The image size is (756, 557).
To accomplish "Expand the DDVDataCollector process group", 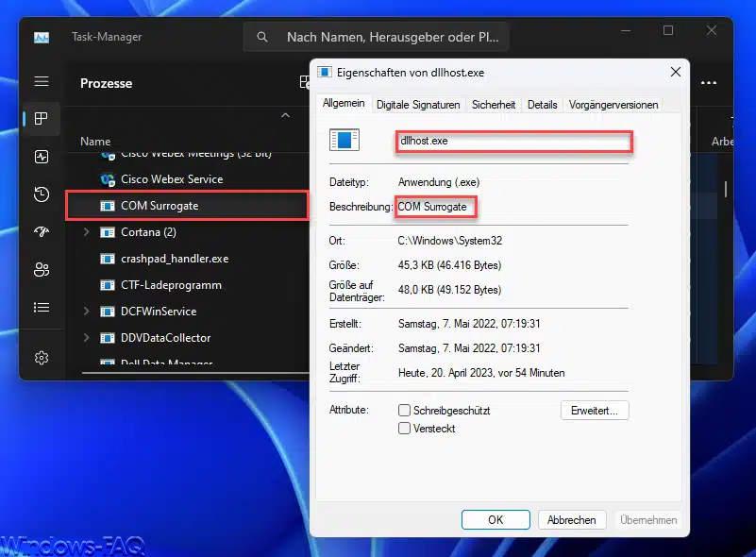I will pyautogui.click(x=86, y=338).
